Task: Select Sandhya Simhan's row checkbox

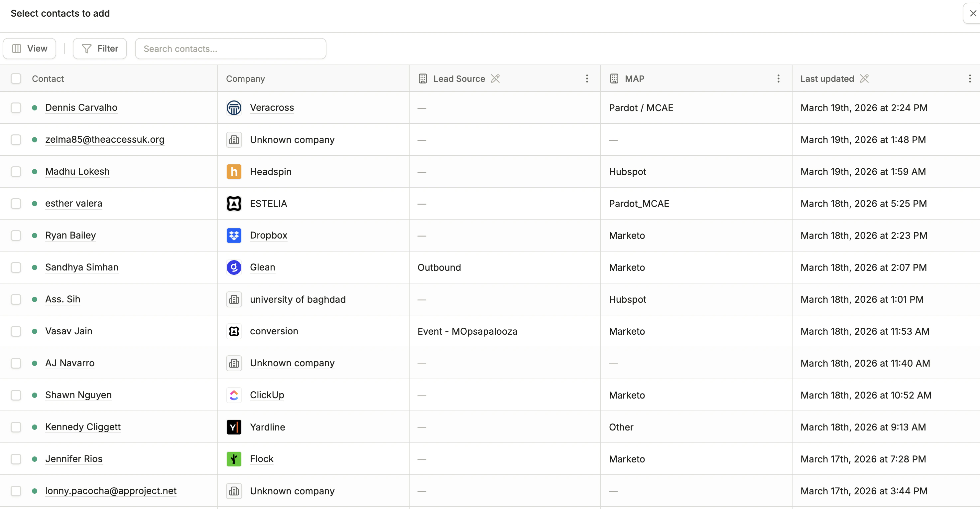Action: coord(16,267)
